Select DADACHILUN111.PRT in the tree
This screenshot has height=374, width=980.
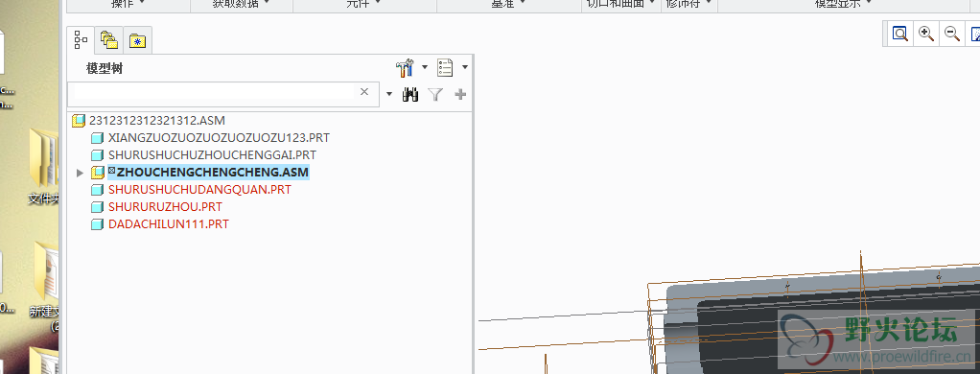coord(168,223)
